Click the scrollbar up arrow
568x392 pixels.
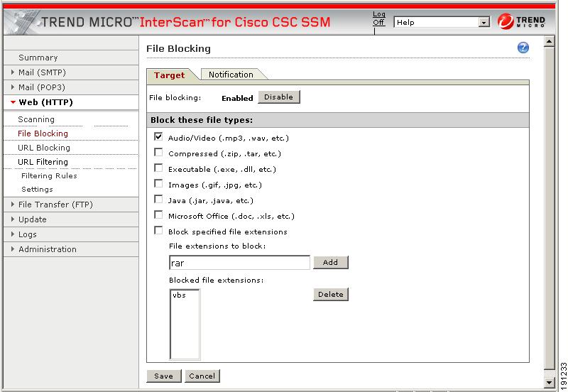pyautogui.click(x=549, y=42)
